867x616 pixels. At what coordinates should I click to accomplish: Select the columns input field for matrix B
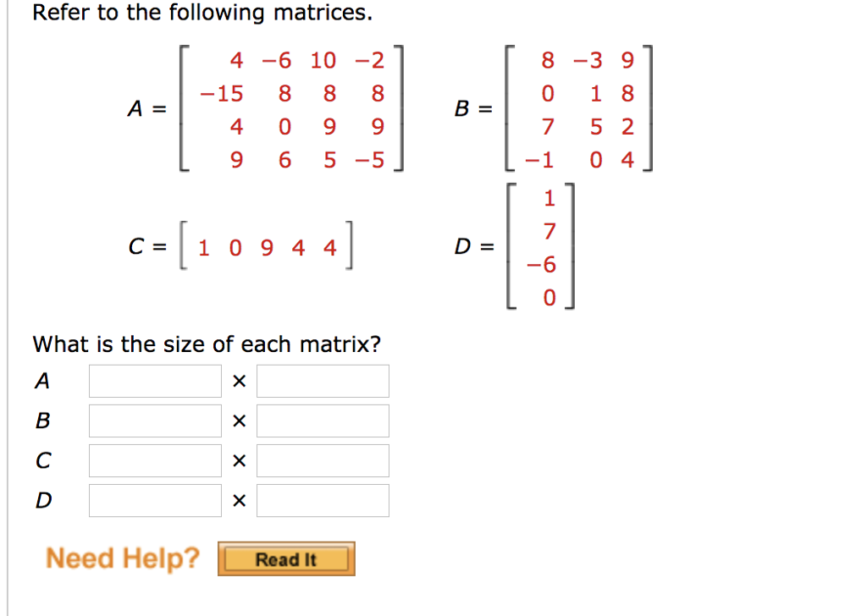tap(323, 421)
